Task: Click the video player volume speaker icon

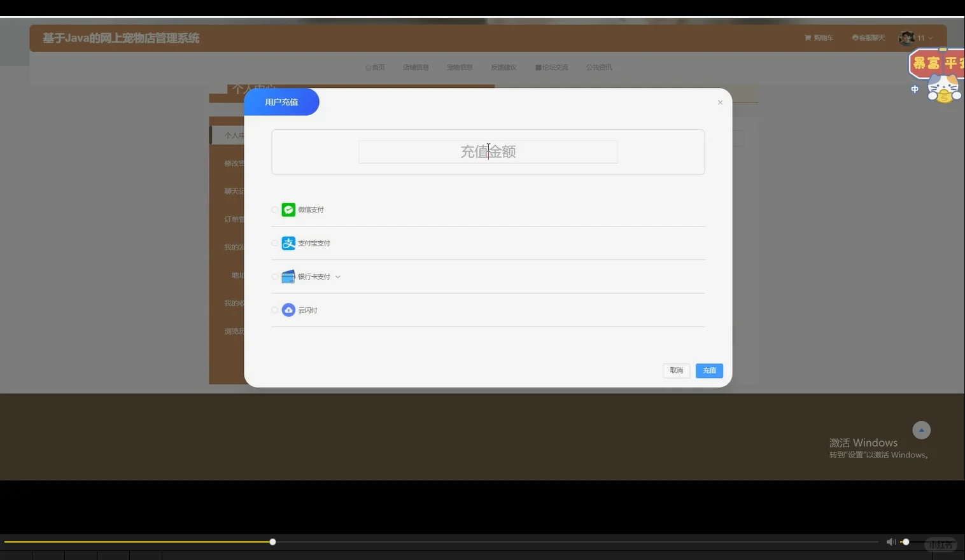Action: click(x=891, y=542)
